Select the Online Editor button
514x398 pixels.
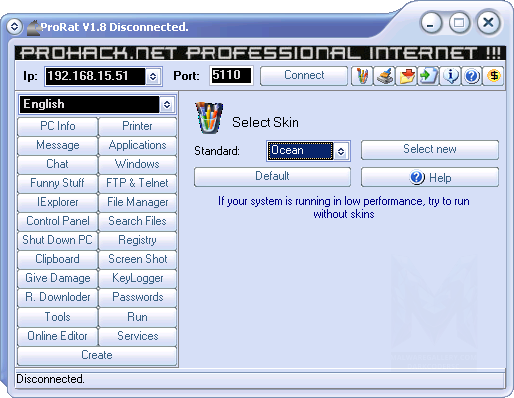click(x=58, y=336)
